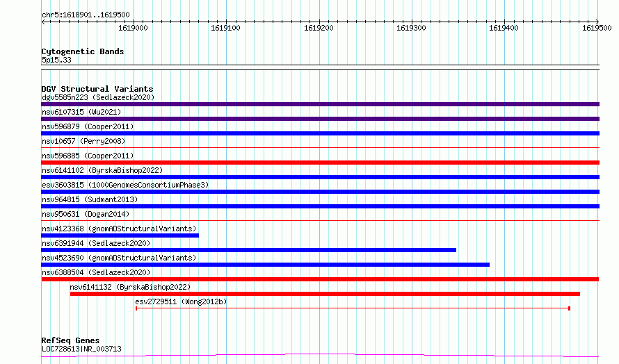
Task: Click the 1619100 ruler position
Action: (x=225, y=28)
